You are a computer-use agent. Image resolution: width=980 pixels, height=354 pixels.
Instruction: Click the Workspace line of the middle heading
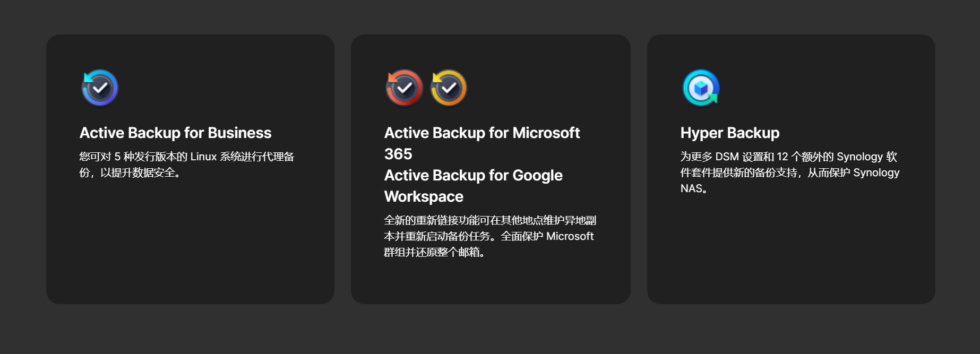point(424,196)
